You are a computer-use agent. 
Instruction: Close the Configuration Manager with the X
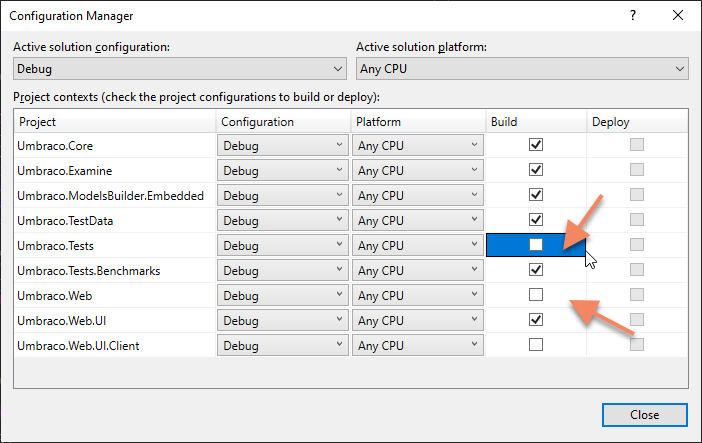click(678, 16)
